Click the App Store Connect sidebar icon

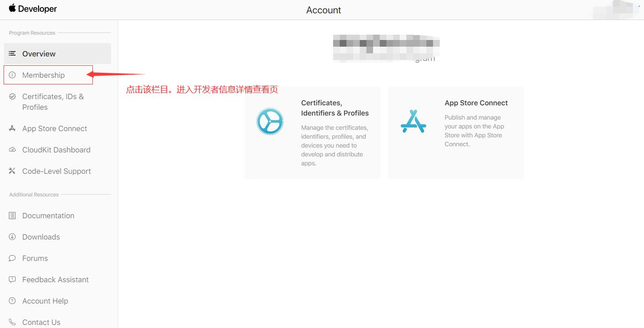pos(12,128)
